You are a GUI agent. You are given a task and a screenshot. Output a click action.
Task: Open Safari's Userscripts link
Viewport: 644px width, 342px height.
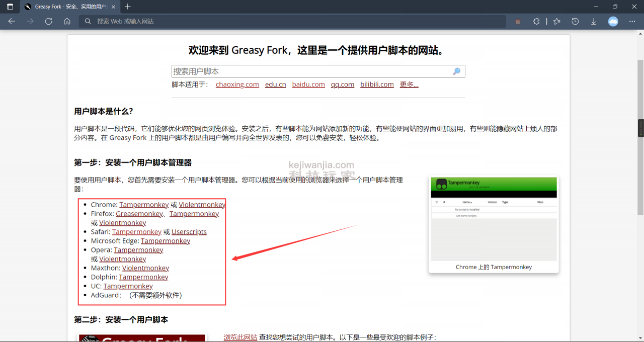tap(189, 232)
